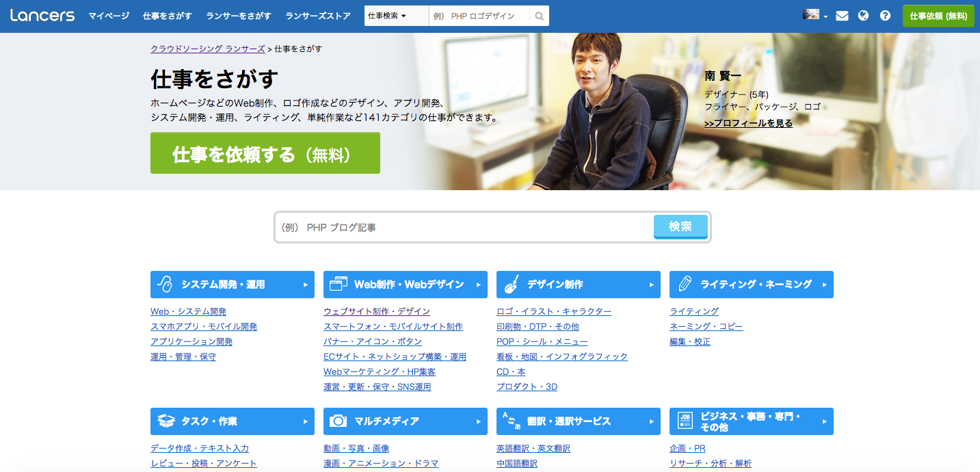Click the help question mark icon

click(x=885, y=16)
